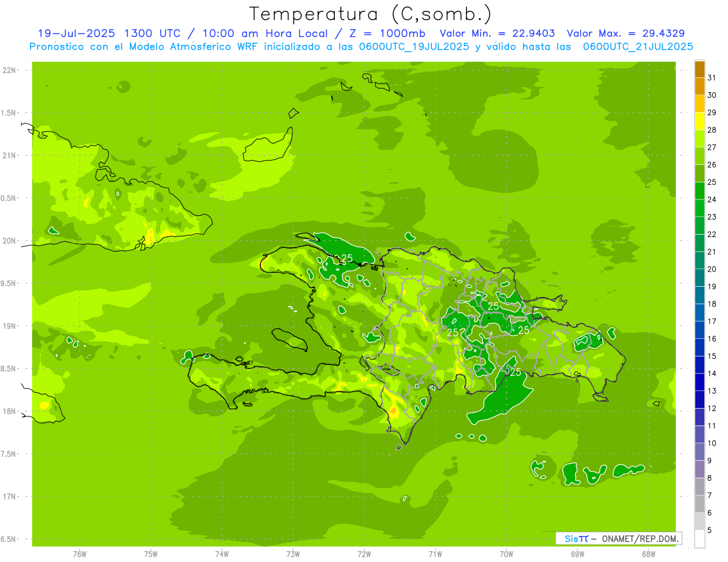Click the purple legend swatch between 9 and 10

point(699,452)
